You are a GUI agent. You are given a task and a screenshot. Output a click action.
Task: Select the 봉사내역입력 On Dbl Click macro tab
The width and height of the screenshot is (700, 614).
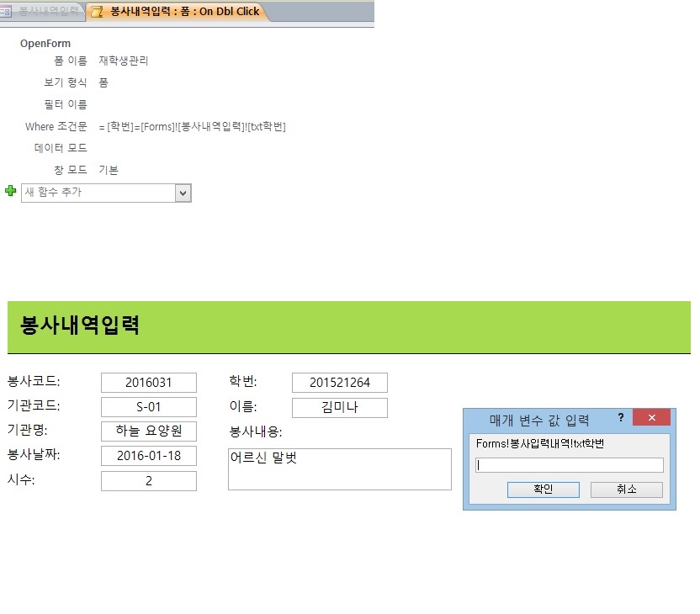point(183,12)
